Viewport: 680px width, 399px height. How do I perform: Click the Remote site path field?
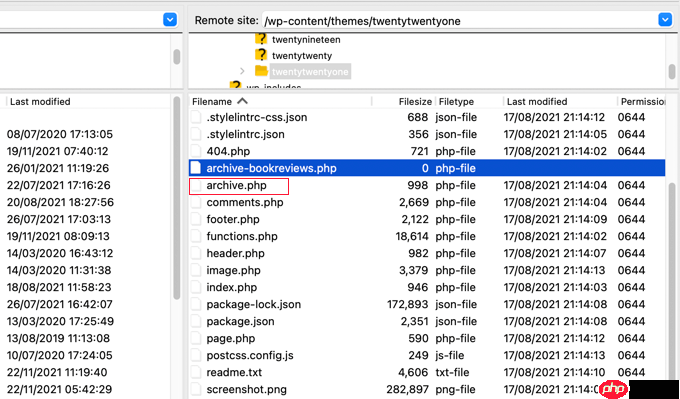(x=461, y=20)
